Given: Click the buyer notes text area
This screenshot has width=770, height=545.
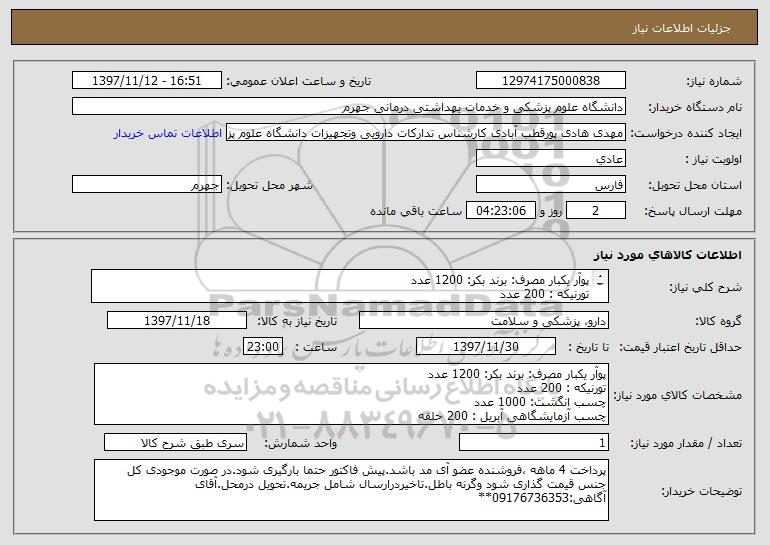Looking at the screenshot, I should (x=351, y=490).
